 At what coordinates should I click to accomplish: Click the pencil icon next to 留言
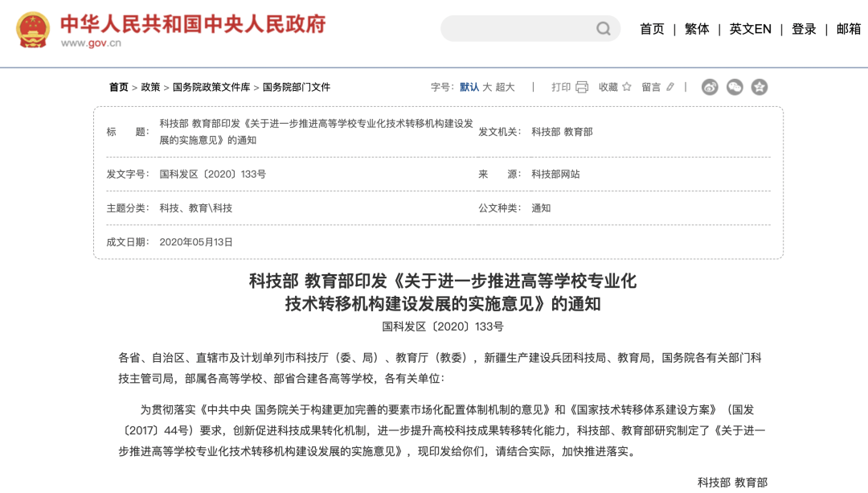pos(670,87)
